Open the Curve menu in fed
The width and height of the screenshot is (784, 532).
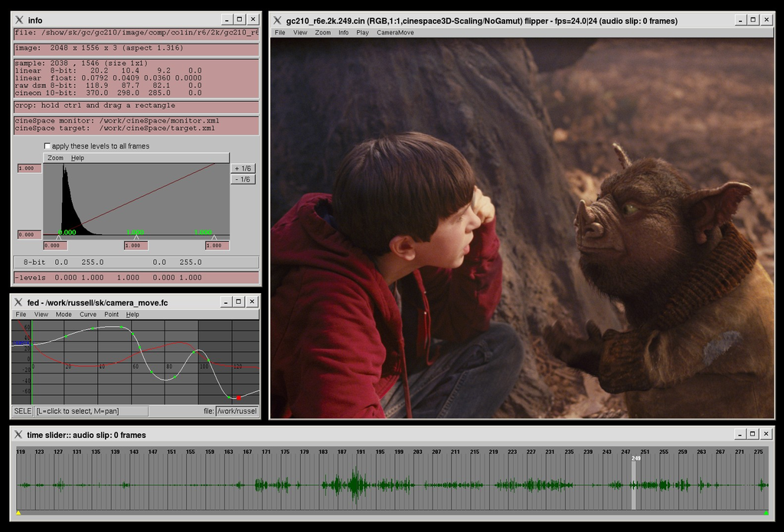(88, 315)
